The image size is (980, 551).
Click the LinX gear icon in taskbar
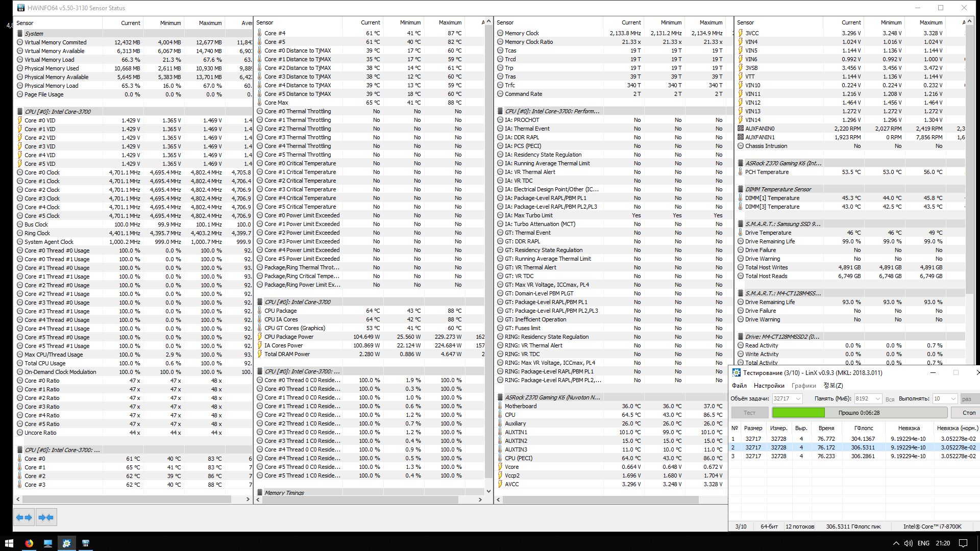pyautogui.click(x=66, y=543)
